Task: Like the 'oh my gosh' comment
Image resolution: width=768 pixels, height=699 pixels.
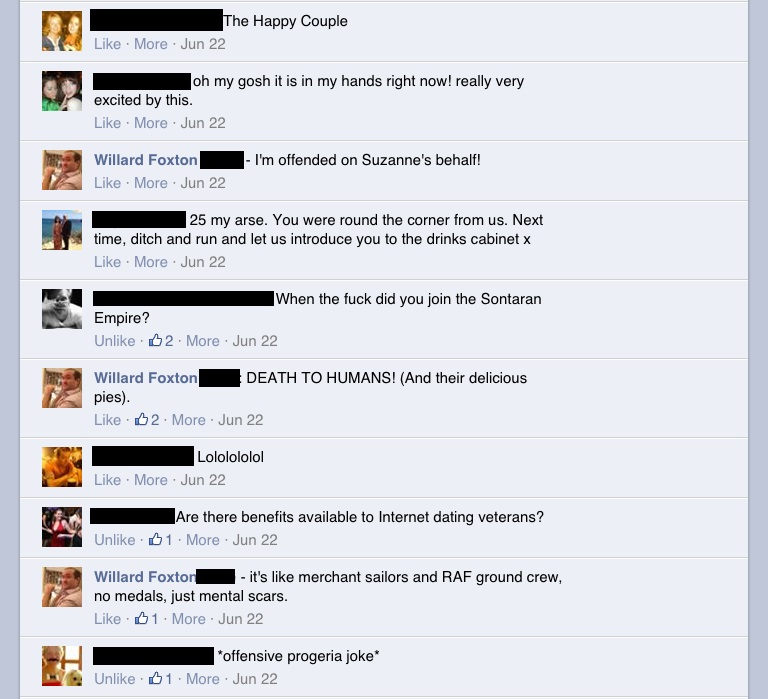Action: [107, 123]
